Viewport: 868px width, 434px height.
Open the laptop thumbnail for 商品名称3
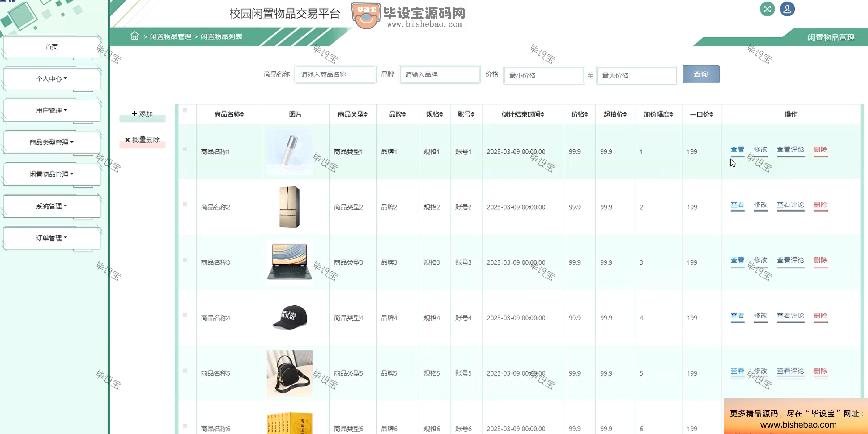tap(289, 262)
